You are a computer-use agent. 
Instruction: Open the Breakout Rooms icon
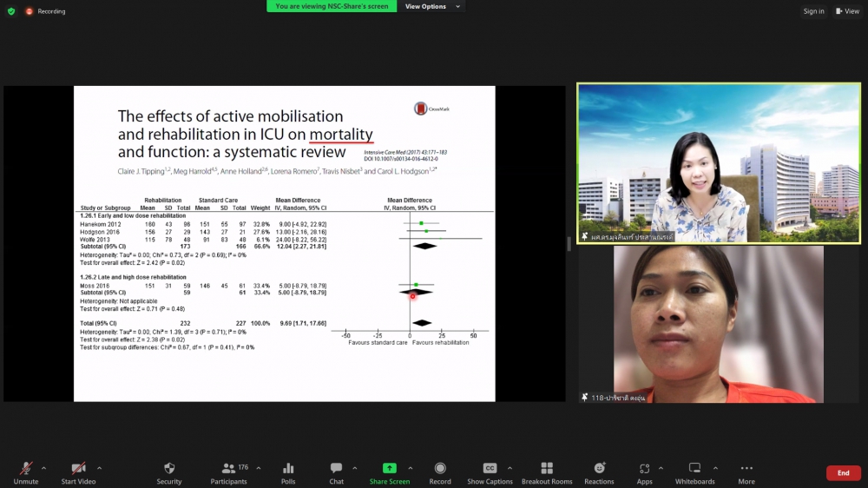point(547,469)
